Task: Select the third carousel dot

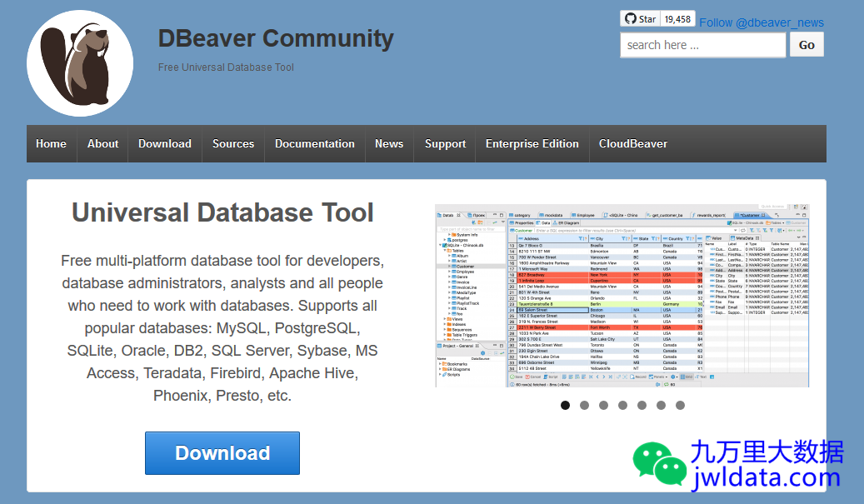Action: coord(604,406)
